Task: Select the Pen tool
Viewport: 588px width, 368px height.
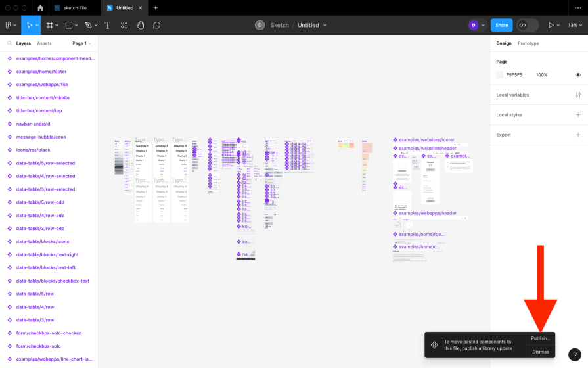Action: click(x=89, y=25)
